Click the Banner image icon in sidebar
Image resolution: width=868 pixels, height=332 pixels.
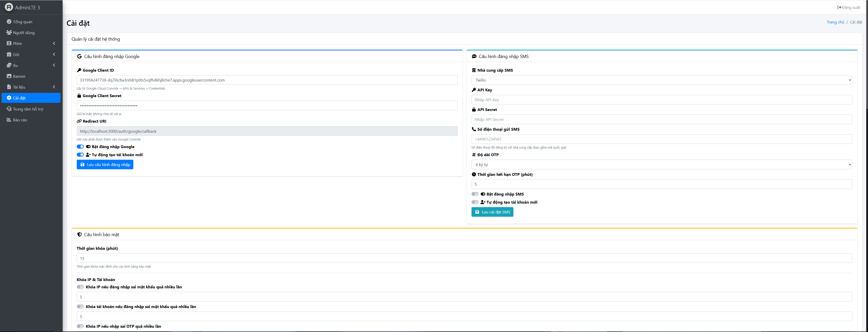coord(9,76)
